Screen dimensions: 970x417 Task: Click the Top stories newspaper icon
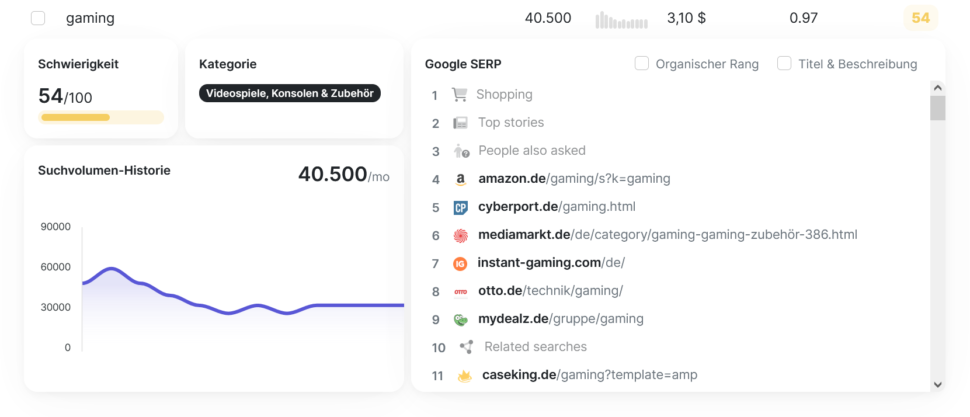click(x=460, y=123)
